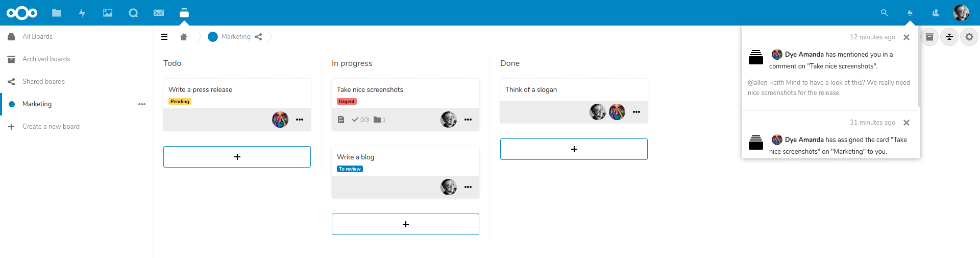Add a card to the Todo stack
This screenshot has height=258, width=980.
click(237, 157)
